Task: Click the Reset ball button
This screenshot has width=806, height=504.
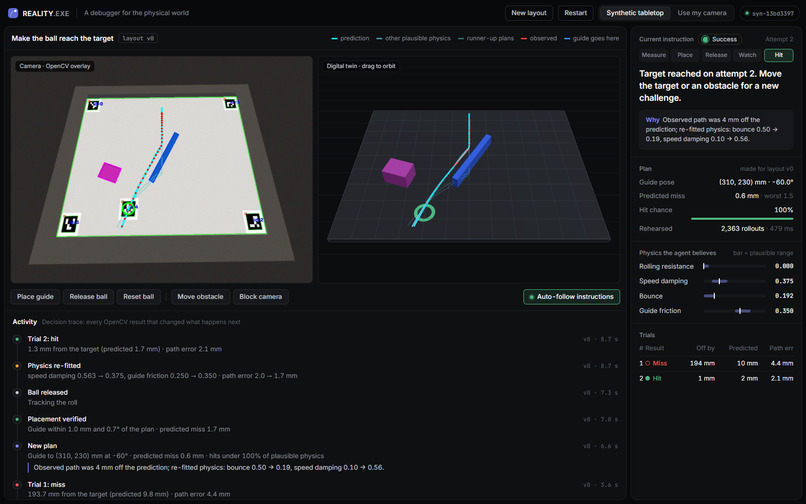Action: coord(138,297)
